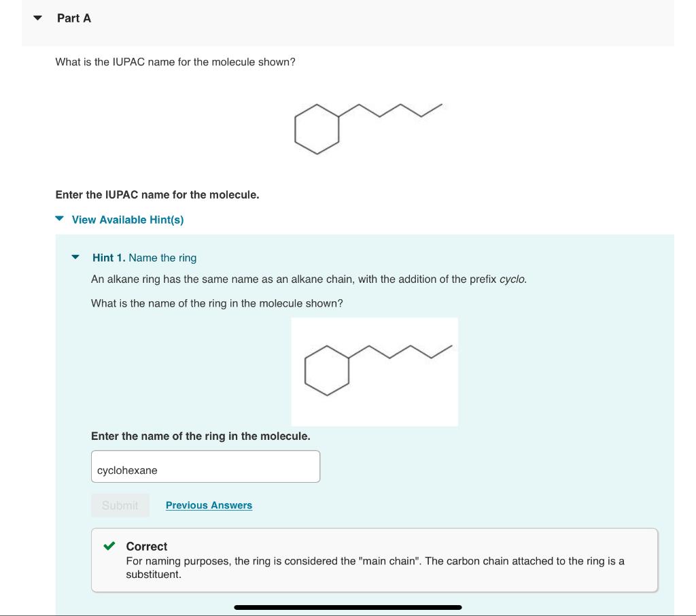The image size is (696, 616).
Task: Click the Correct feedback panel
Action: pyautogui.click(x=375, y=560)
